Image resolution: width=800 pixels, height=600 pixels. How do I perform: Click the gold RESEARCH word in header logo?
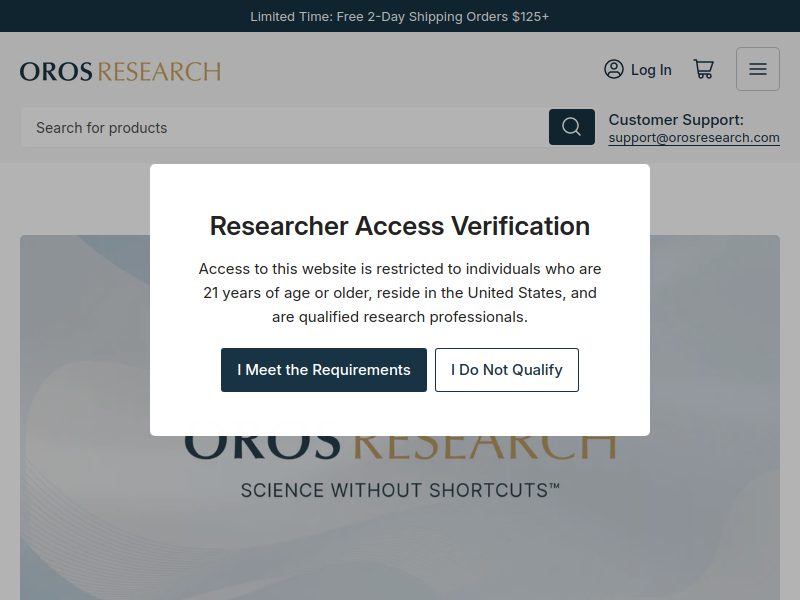tap(159, 72)
